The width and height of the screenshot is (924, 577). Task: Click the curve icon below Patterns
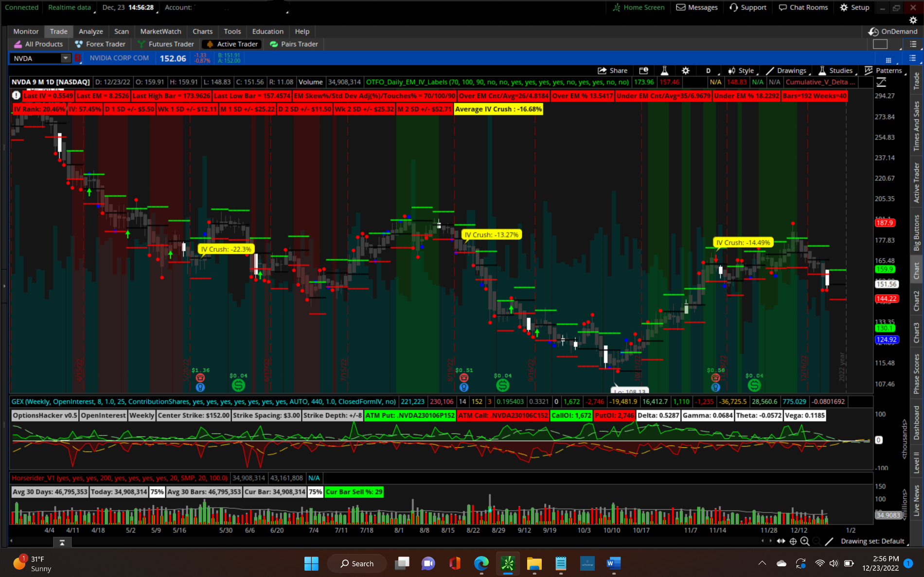(881, 82)
